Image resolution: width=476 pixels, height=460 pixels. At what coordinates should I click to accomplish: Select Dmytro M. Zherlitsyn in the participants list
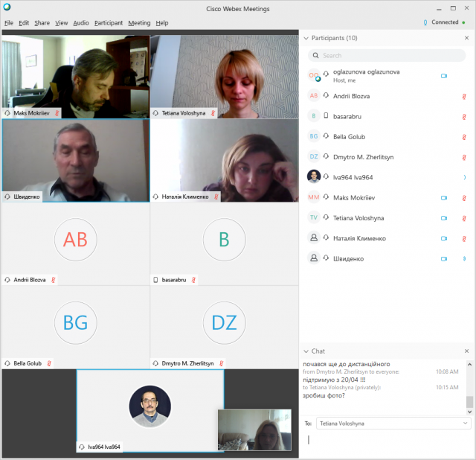click(387, 157)
